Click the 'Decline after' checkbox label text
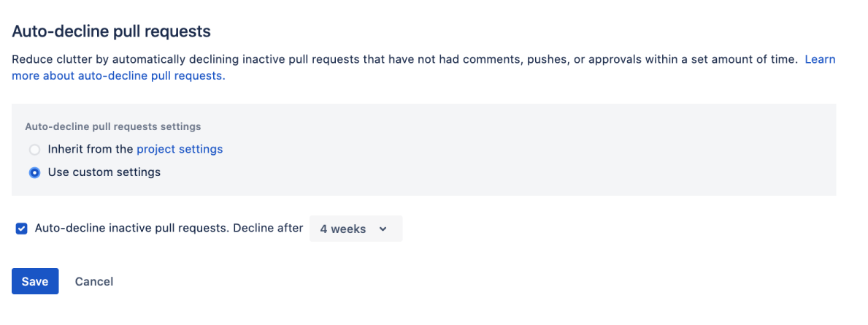Viewport: 868px width, 325px height. (267, 228)
